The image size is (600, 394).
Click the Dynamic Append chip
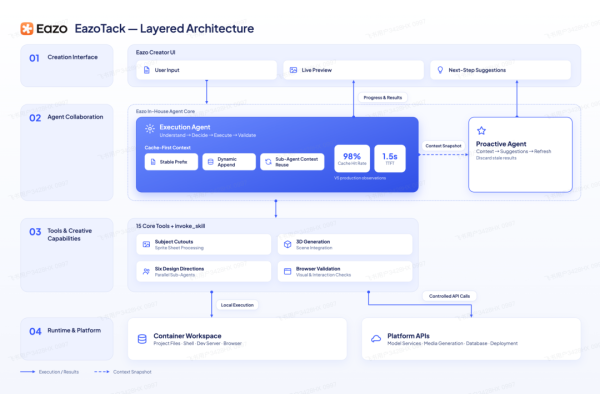[x=229, y=162]
